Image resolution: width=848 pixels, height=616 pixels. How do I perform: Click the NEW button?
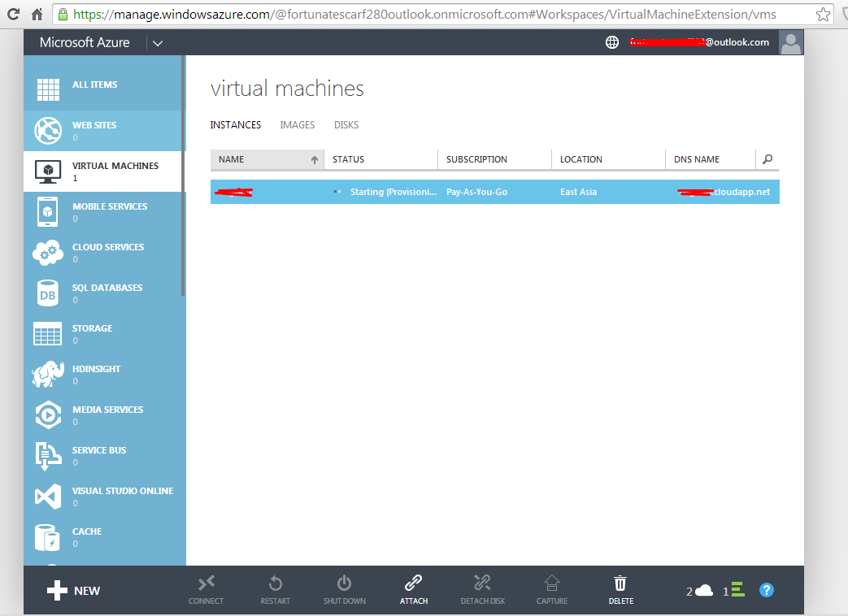pos(73,591)
